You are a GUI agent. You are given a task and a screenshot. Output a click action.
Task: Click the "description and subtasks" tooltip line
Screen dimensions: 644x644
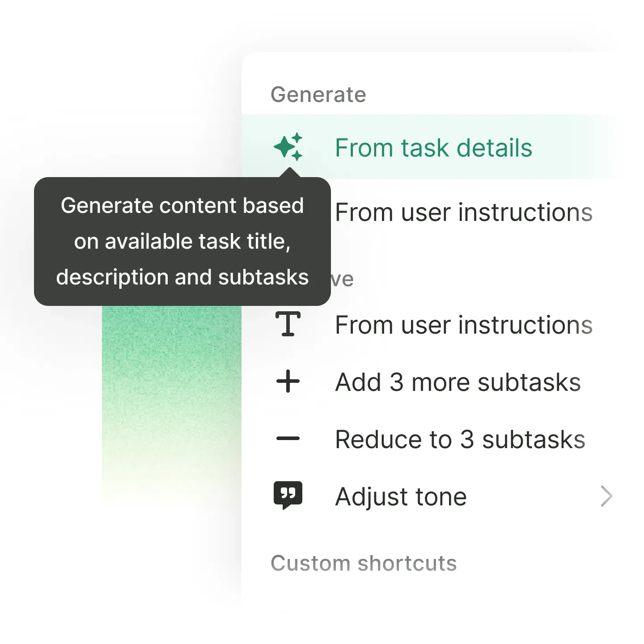click(182, 277)
